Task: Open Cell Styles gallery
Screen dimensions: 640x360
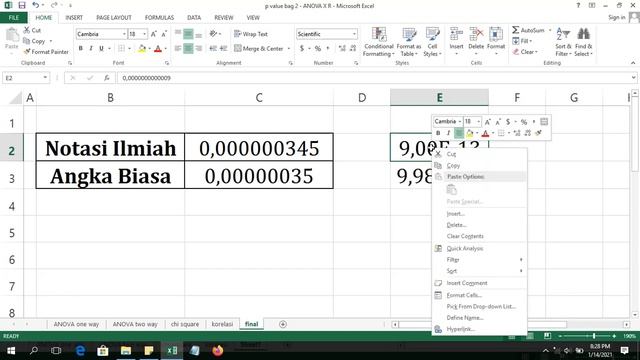Action: 432,42
